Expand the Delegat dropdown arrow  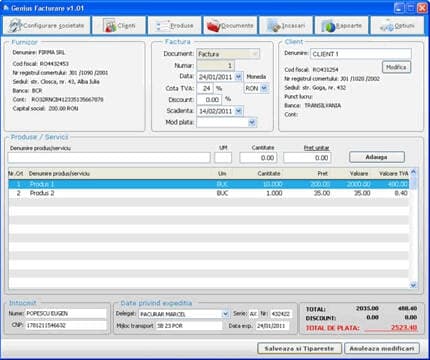coord(226,314)
